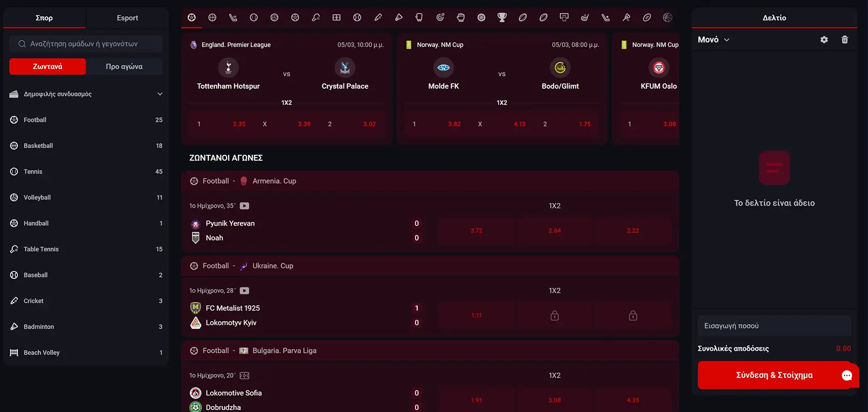Click team search input field
The image size is (868, 412).
(86, 44)
